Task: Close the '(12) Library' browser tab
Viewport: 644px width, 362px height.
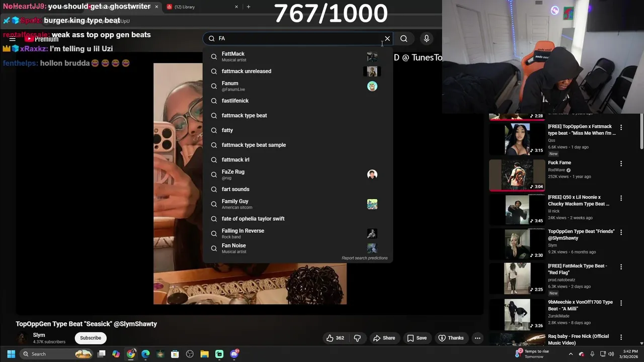Action: click(236, 7)
